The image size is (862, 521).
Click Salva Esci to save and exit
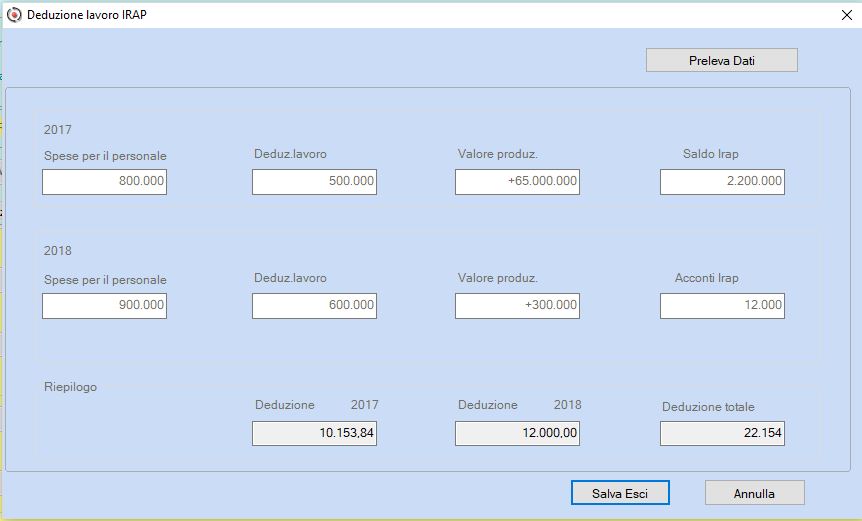coord(620,492)
